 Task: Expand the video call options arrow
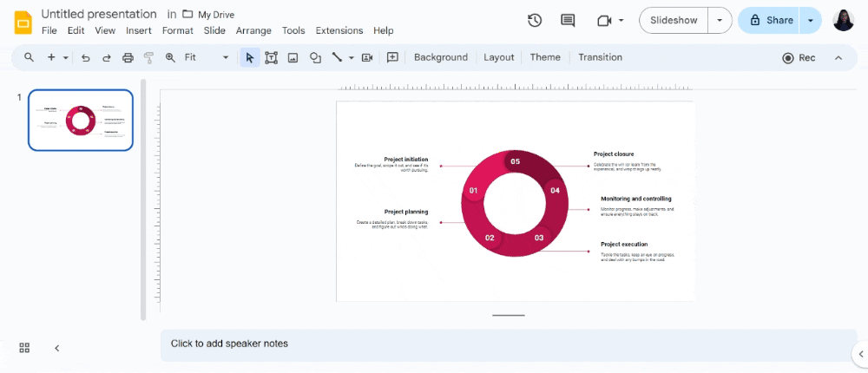coord(621,21)
